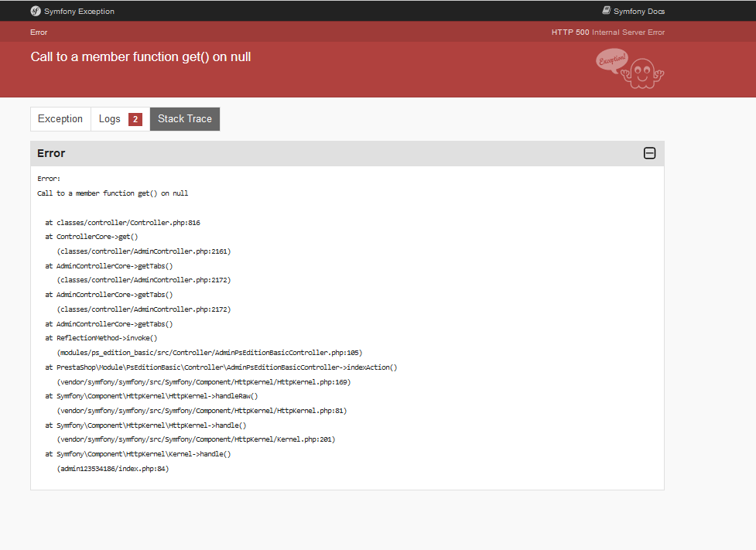Click trace line 'HttpKernel.php:81'
Screen dimensions: 756x550
pyautogui.click(x=202, y=411)
